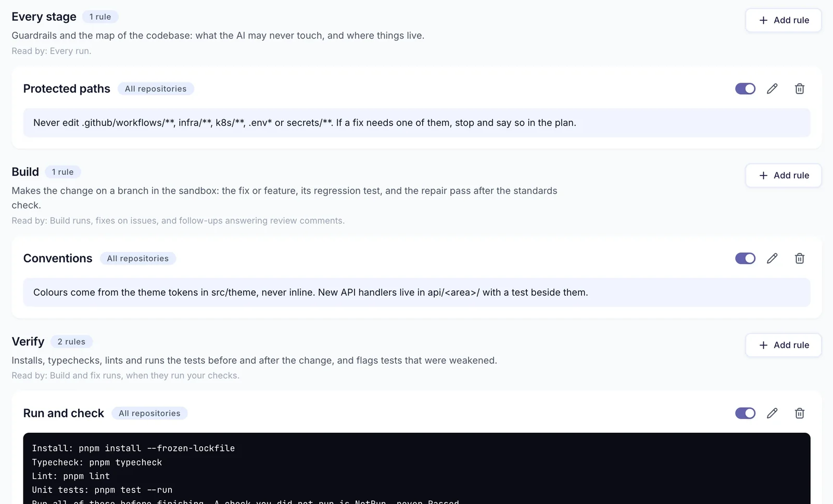Edit the Protected paths rule

[x=772, y=89]
